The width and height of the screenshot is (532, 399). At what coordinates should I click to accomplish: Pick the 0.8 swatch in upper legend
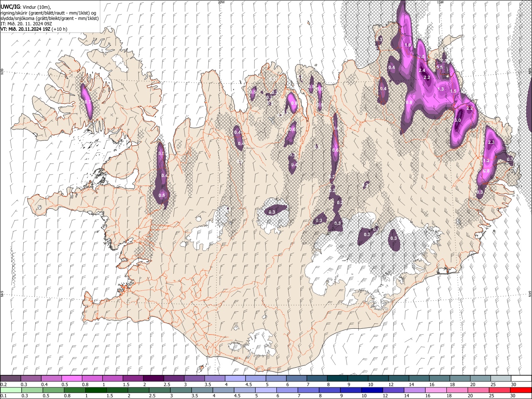[x=92, y=378]
